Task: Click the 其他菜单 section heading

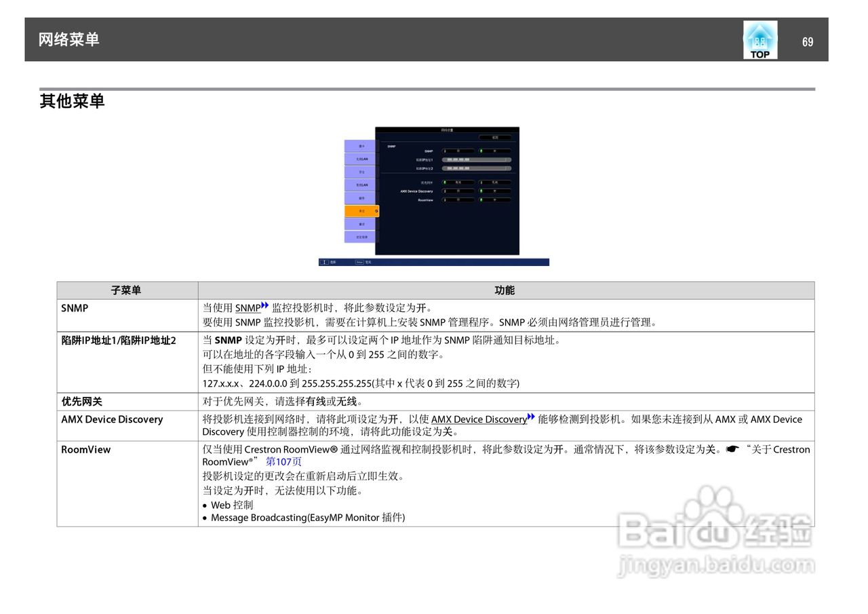Action: coord(72,101)
